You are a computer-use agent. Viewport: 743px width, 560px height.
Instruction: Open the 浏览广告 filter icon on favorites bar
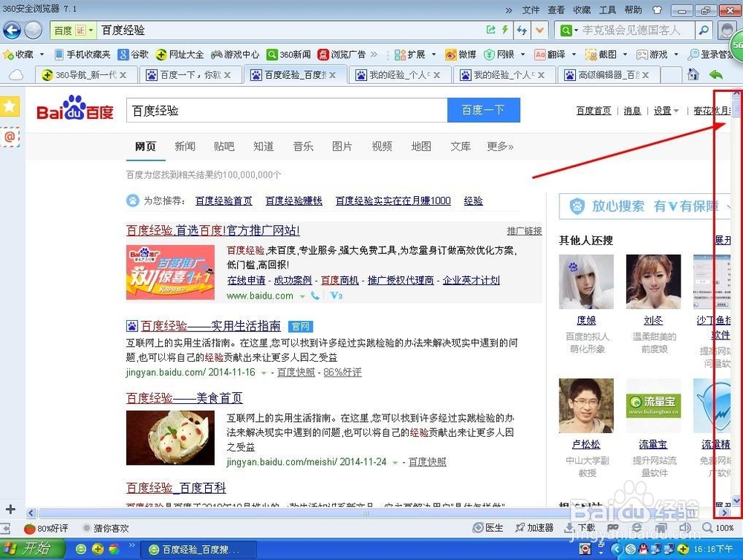click(x=323, y=54)
